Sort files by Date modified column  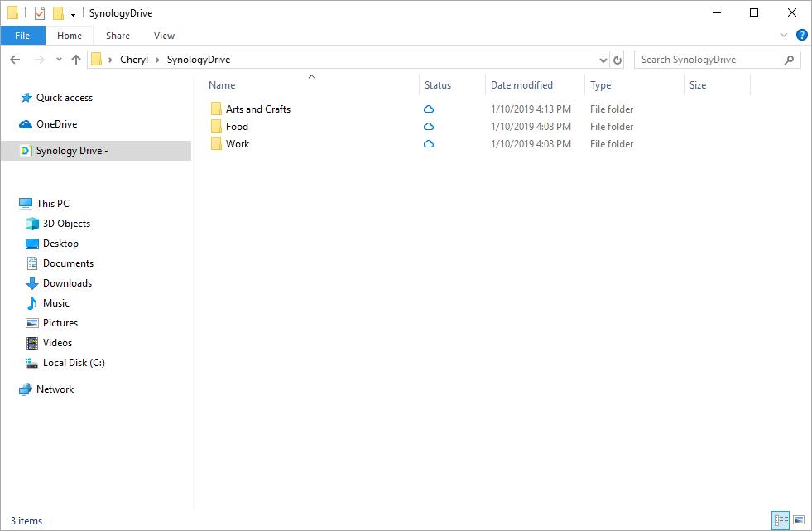coord(521,85)
